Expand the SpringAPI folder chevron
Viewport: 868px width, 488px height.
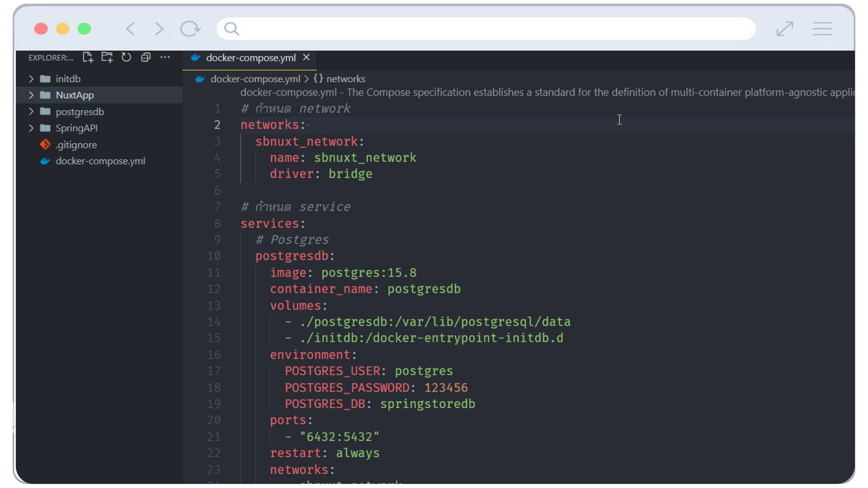tap(31, 128)
